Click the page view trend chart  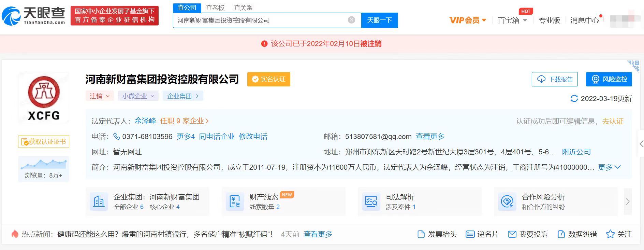[x=44, y=164]
